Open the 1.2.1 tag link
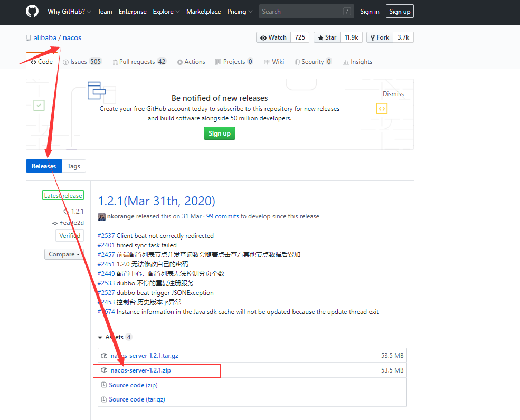The image size is (520, 420). tap(74, 212)
